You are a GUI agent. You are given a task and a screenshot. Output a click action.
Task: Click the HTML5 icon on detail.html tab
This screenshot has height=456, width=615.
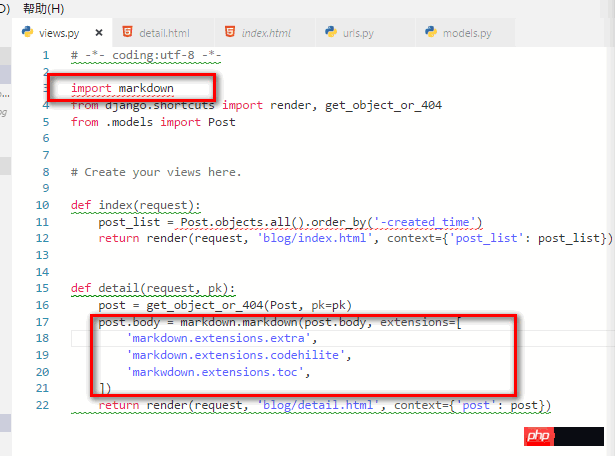127,32
